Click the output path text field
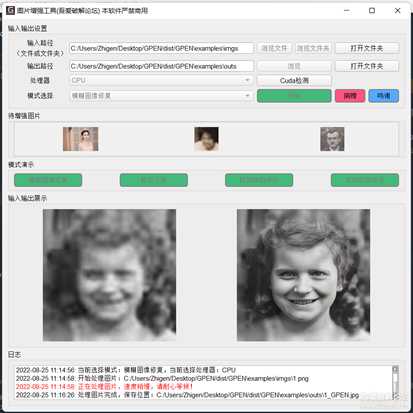This screenshot has width=413, height=413. (x=161, y=66)
